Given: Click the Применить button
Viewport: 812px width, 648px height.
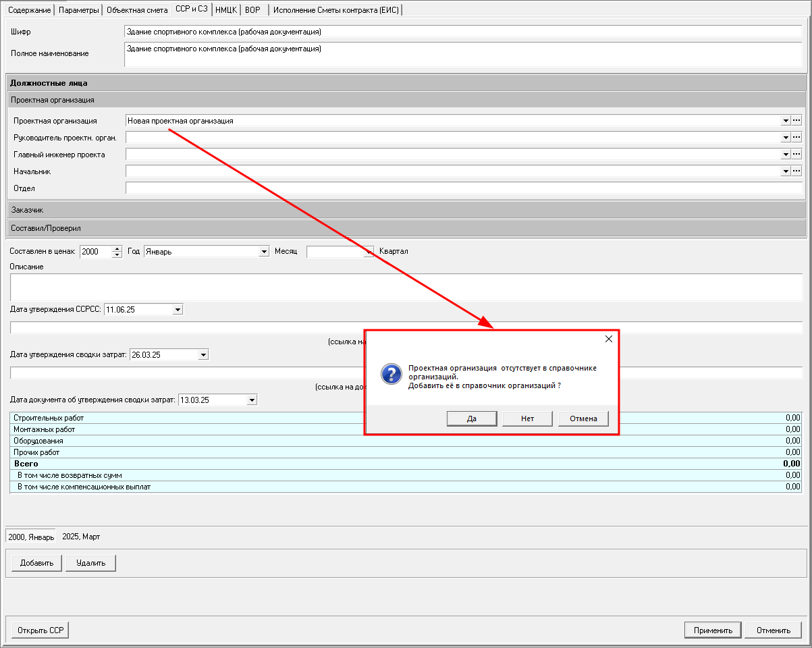Looking at the screenshot, I should pyautogui.click(x=713, y=630).
